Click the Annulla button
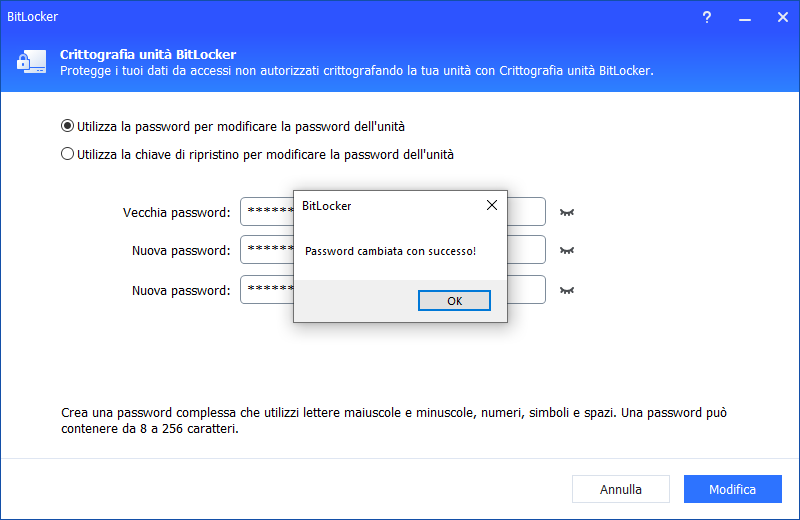The image size is (800, 520). point(621,489)
